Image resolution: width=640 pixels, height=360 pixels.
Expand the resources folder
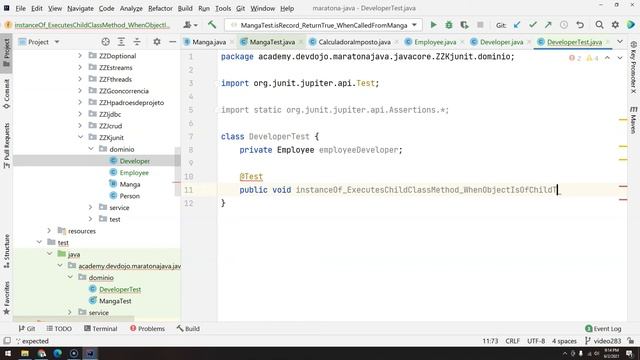coord(49,231)
